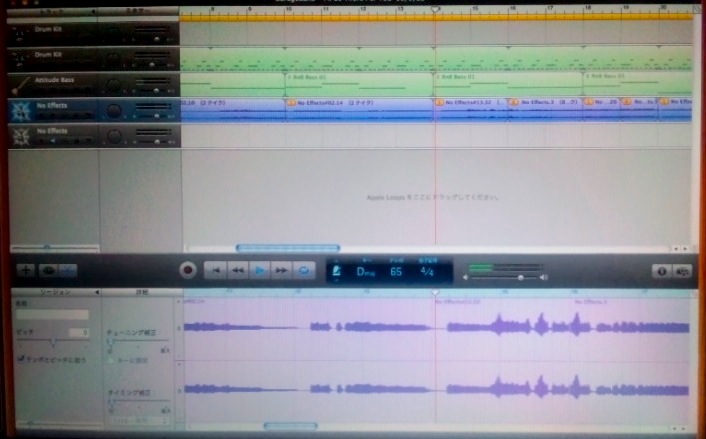The image size is (706, 439).
Task: Click the ミキサー column header
Action: click(x=138, y=11)
